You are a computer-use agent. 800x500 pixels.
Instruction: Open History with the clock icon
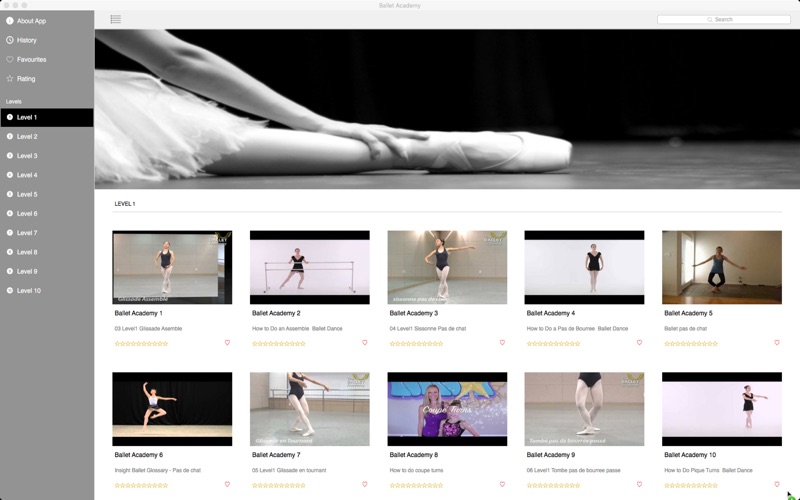(10, 40)
